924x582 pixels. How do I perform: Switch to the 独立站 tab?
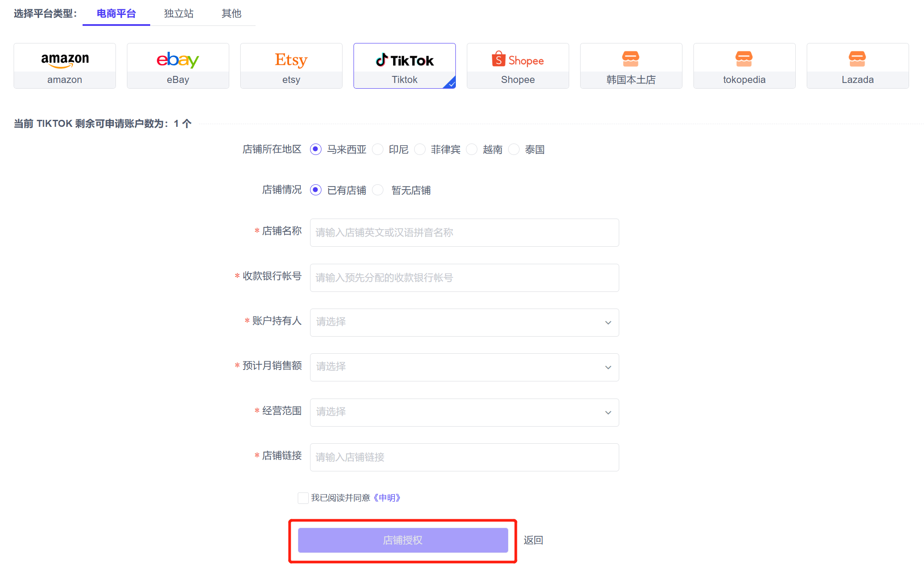coord(179,14)
